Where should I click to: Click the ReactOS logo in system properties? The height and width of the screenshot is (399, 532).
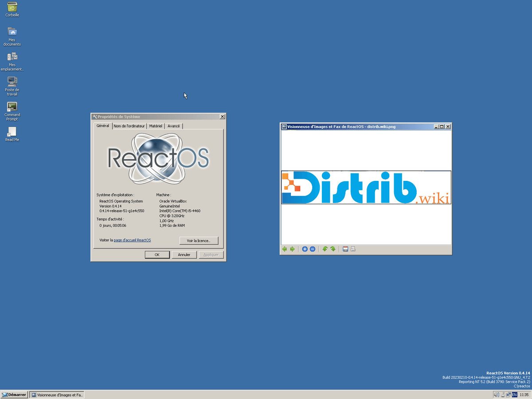(158, 159)
